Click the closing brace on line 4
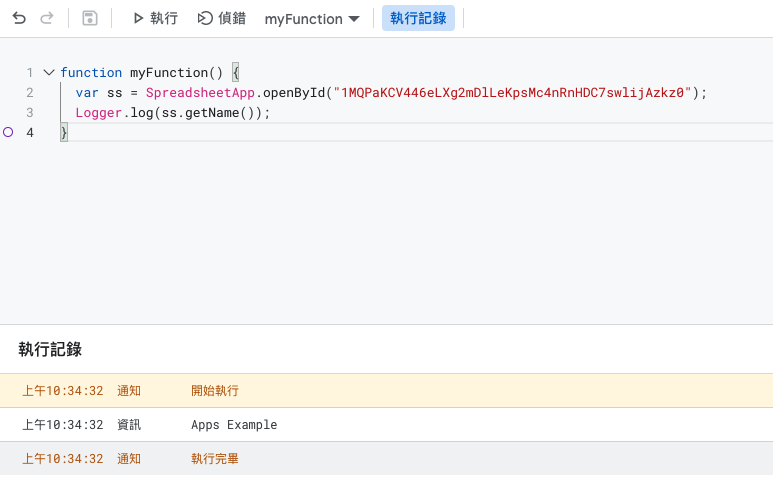 [x=64, y=133]
